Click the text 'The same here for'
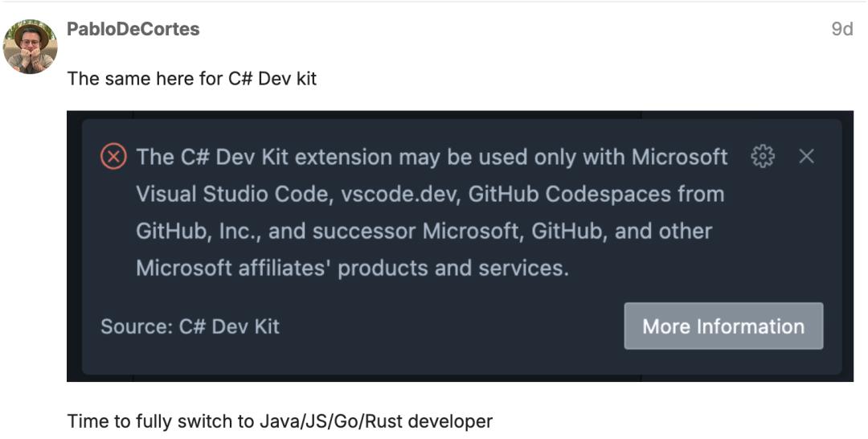The image size is (868, 439). 145,79
